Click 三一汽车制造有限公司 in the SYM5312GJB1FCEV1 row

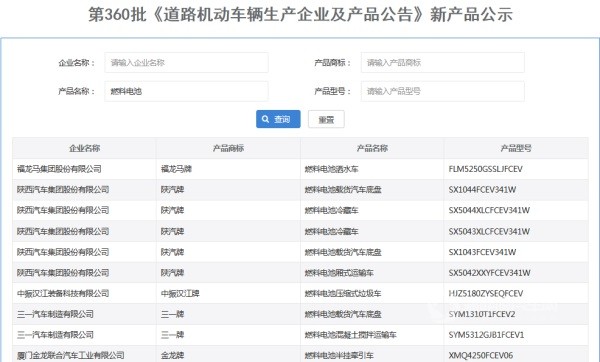coord(55,335)
